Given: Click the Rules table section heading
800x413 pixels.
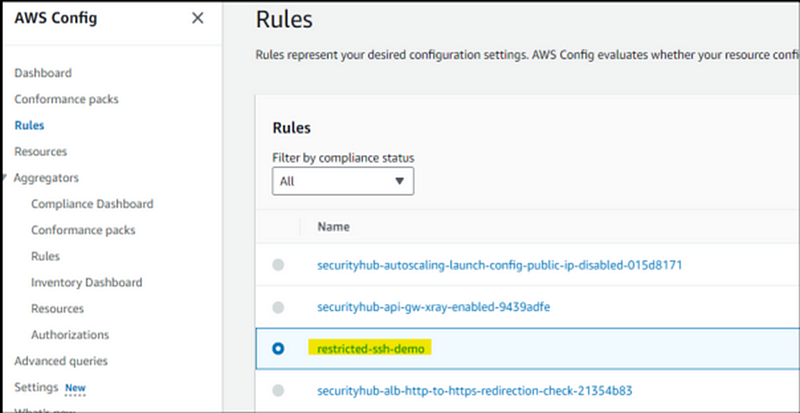Looking at the screenshot, I should coord(292,128).
